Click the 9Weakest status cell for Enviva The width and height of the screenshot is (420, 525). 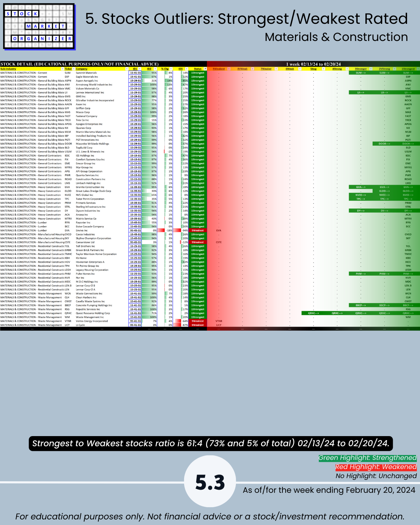coord(198,230)
